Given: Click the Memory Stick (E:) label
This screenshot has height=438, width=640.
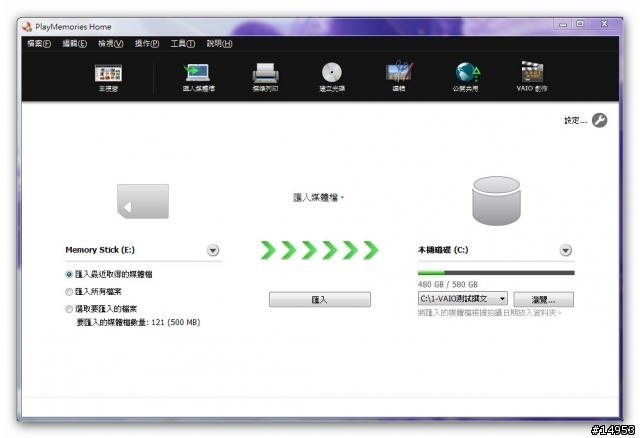Looking at the screenshot, I should pyautogui.click(x=100, y=250).
